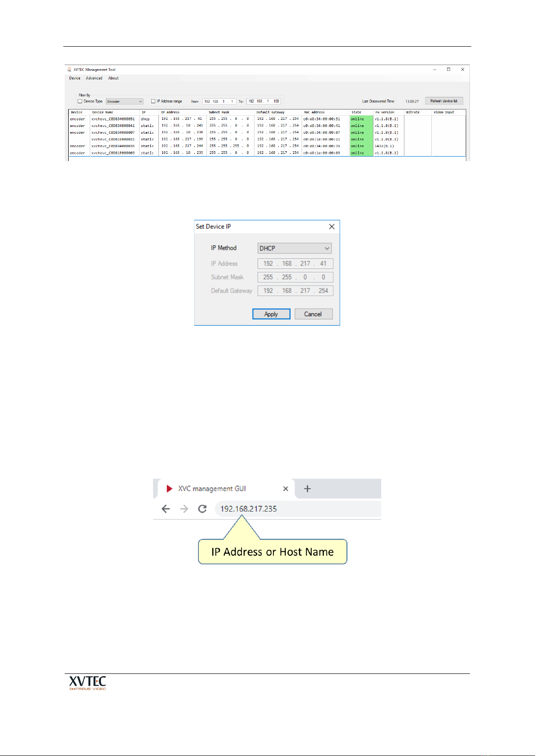The height and width of the screenshot is (756, 535).
Task: Enable the Device Type filter checkbox
Action: [80, 101]
